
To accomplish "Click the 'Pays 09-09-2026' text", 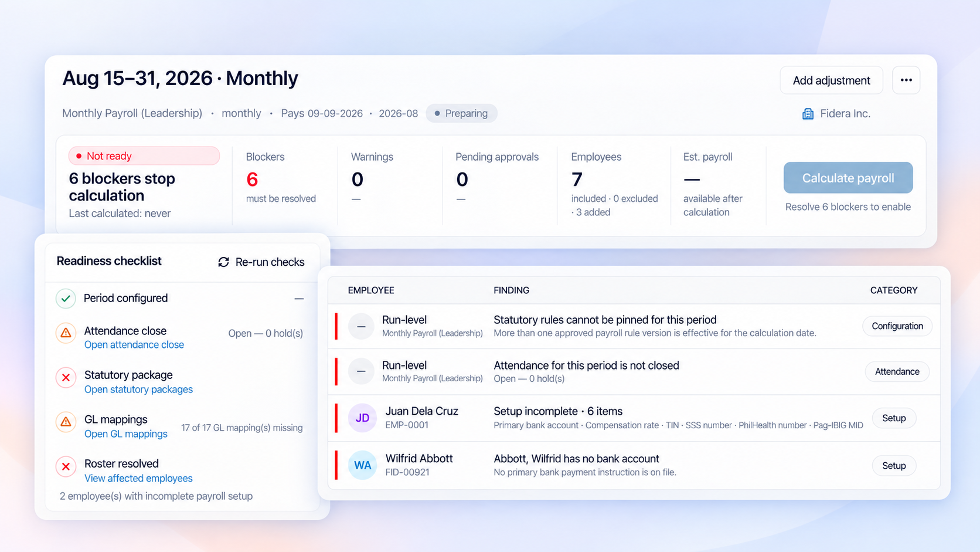I will (x=322, y=113).
